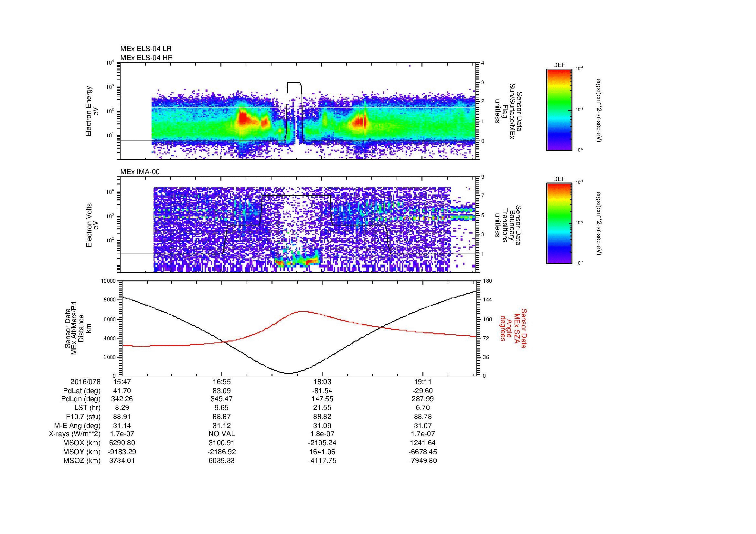
Task: Click the 'PdLon (deg)' row label
Action: coord(81,399)
